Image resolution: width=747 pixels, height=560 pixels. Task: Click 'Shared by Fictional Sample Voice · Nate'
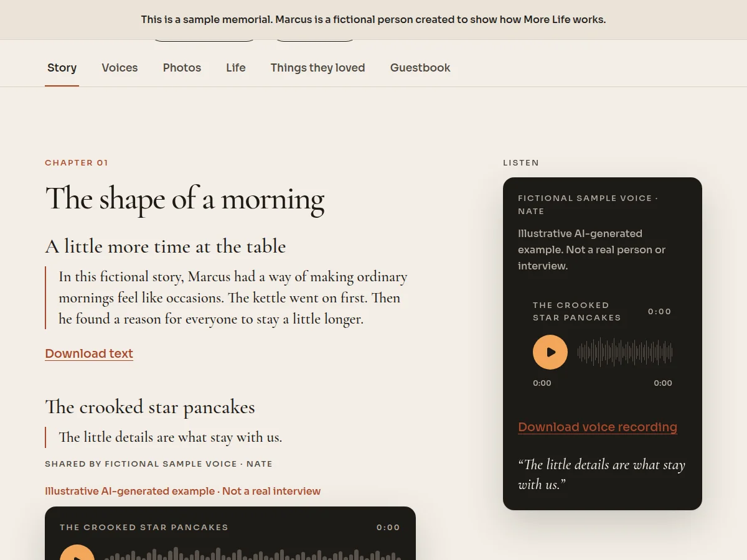click(x=159, y=464)
